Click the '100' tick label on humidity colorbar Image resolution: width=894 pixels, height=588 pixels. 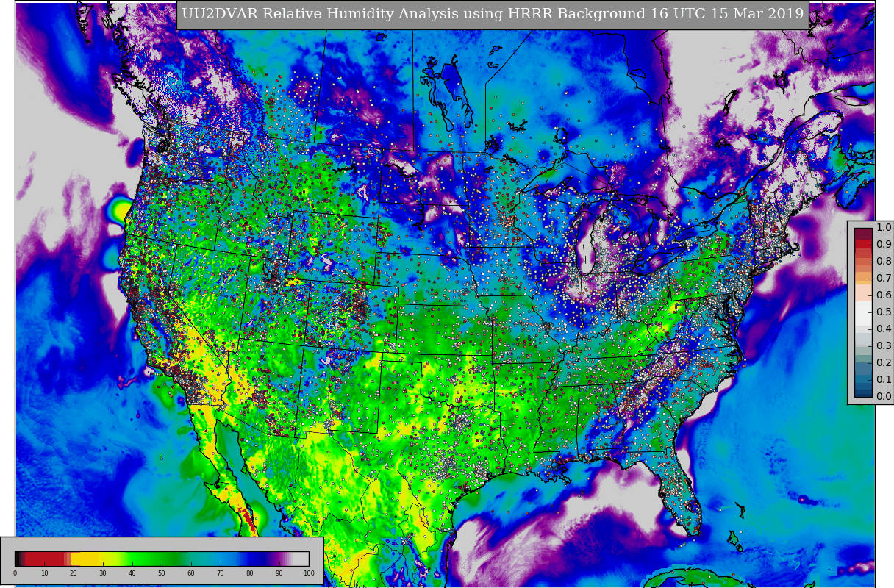click(x=309, y=573)
